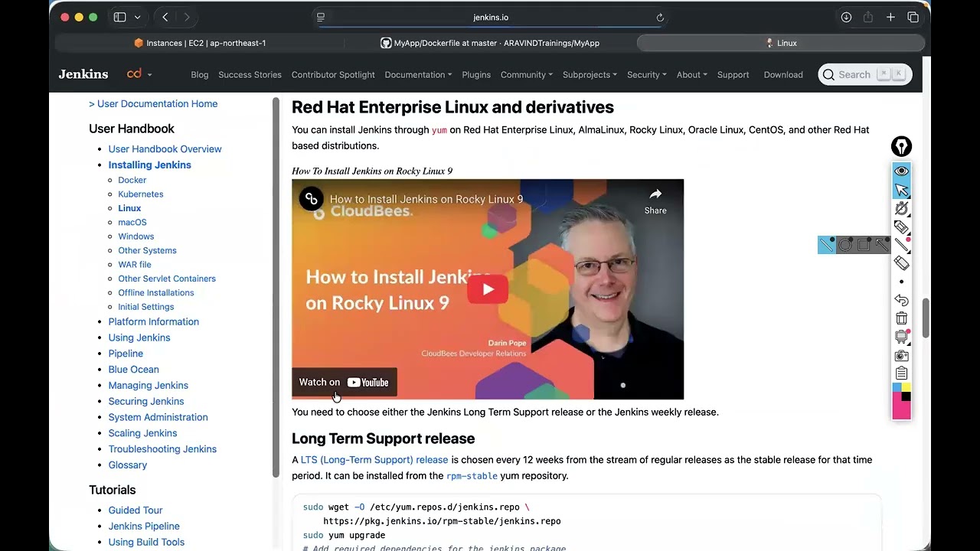
Task: Open the Safari downloads list
Action: pyautogui.click(x=846, y=17)
